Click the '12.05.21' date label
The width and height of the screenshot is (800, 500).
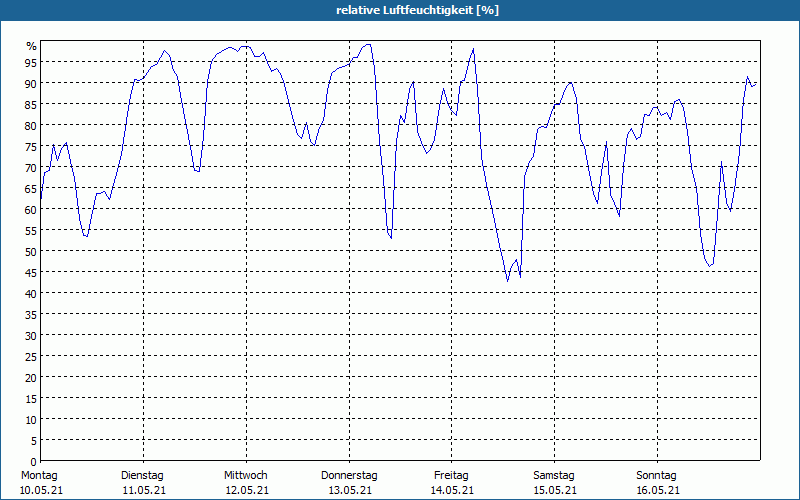tap(247, 490)
